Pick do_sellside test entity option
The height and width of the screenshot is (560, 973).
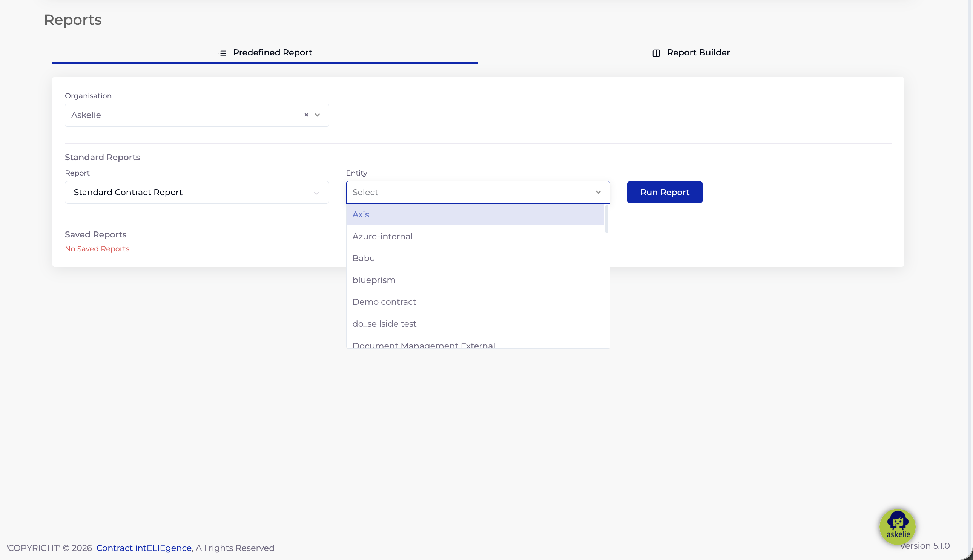coord(475,324)
